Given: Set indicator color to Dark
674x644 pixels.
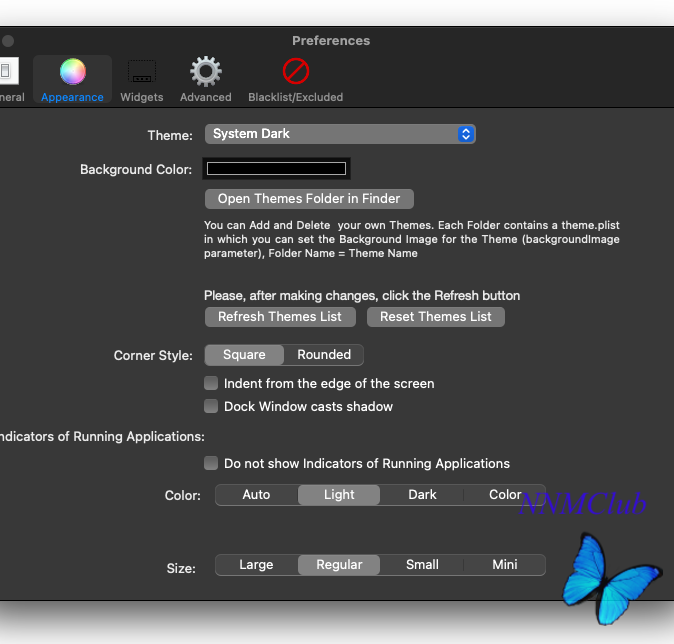Looking at the screenshot, I should [x=422, y=495].
